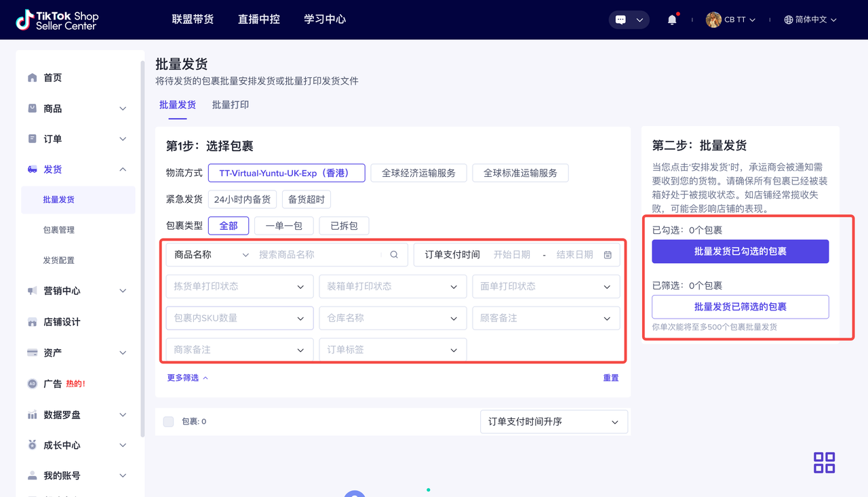Open the chat message icon
868x497 pixels.
pos(620,20)
